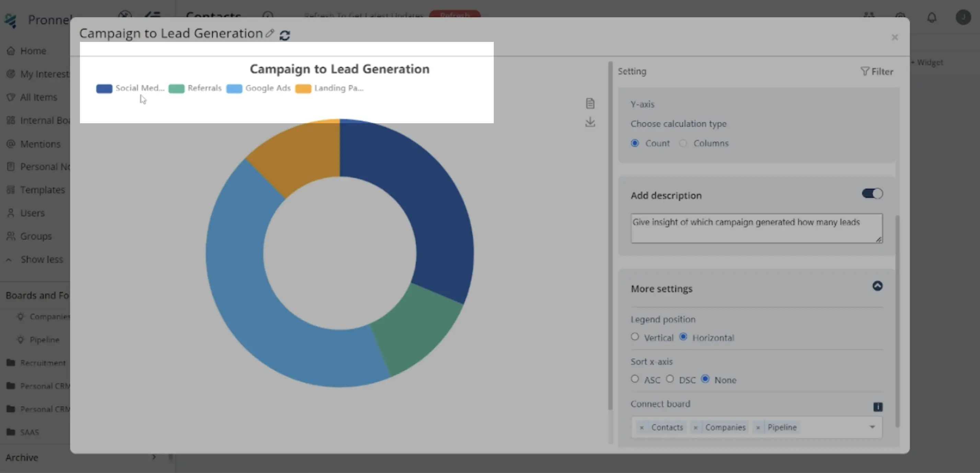Collapse the More settings section
The height and width of the screenshot is (473, 980).
(x=877, y=286)
